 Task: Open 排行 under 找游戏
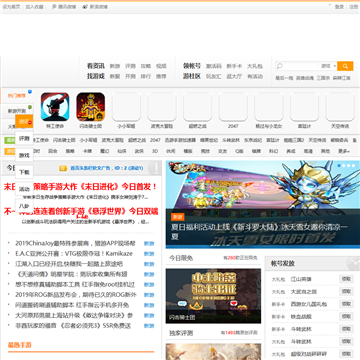145,76
